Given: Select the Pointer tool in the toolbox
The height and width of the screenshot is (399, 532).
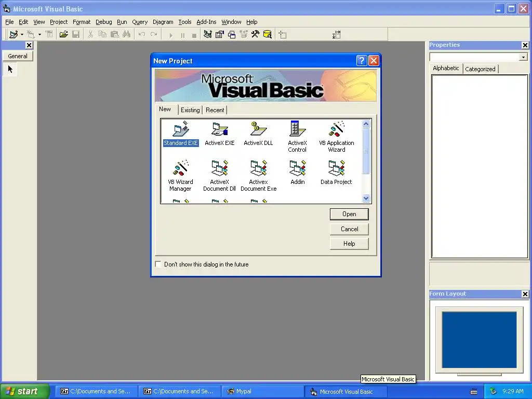Looking at the screenshot, I should coord(10,69).
